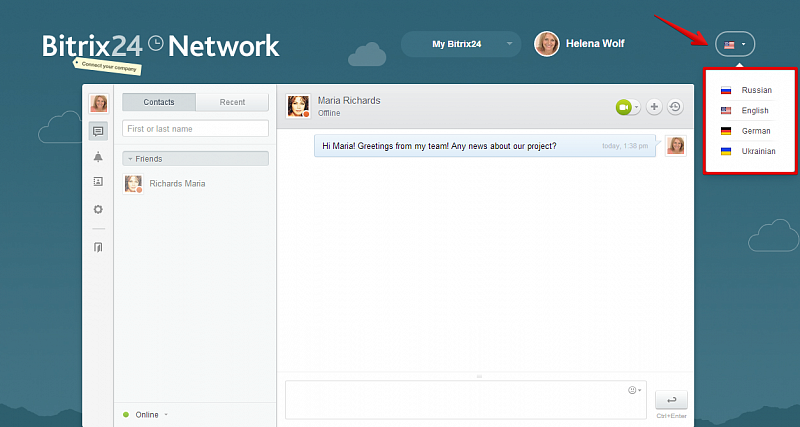Viewport: 800px width, 427px height.
Task: Click the door icon below the gear
Action: coord(98,247)
